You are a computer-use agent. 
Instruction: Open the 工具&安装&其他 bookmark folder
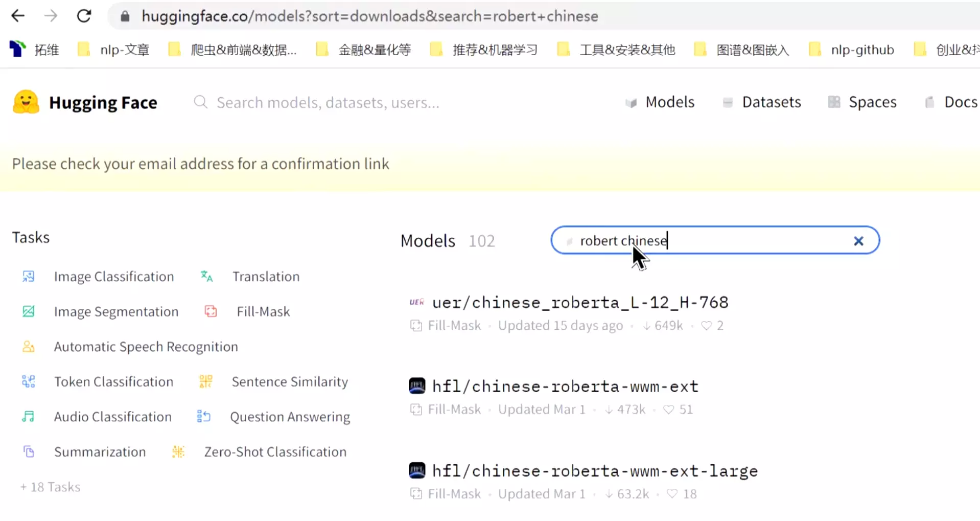tap(616, 50)
